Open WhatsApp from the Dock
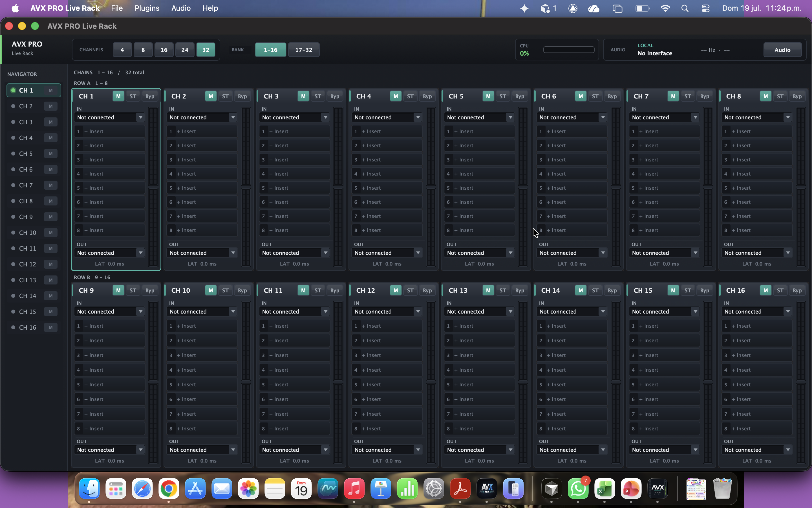812x508 pixels. tap(578, 489)
